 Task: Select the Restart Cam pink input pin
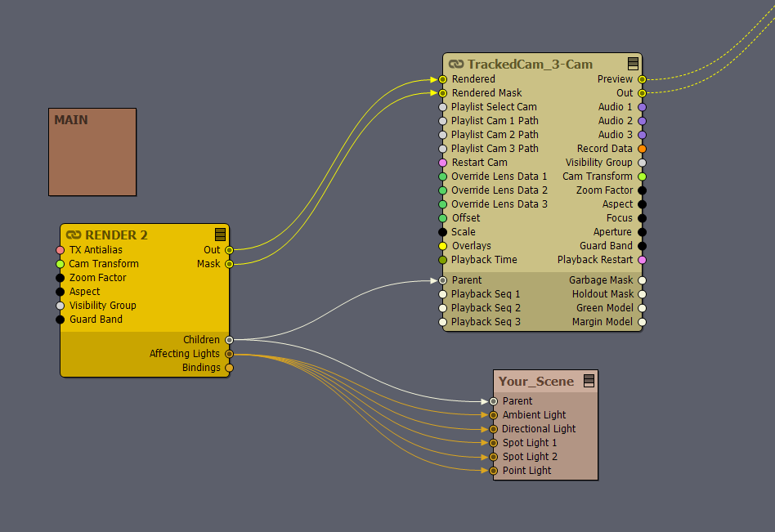[443, 163]
